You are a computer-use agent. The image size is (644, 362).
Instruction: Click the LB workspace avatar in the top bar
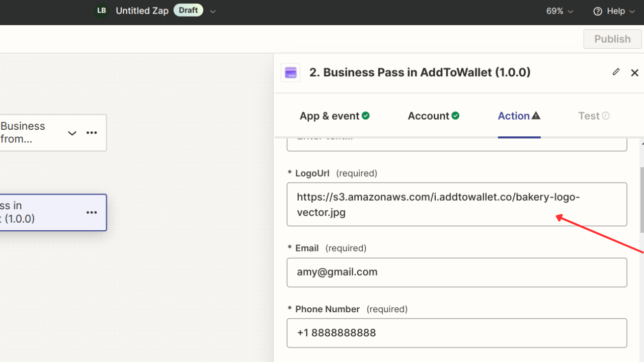101,10
